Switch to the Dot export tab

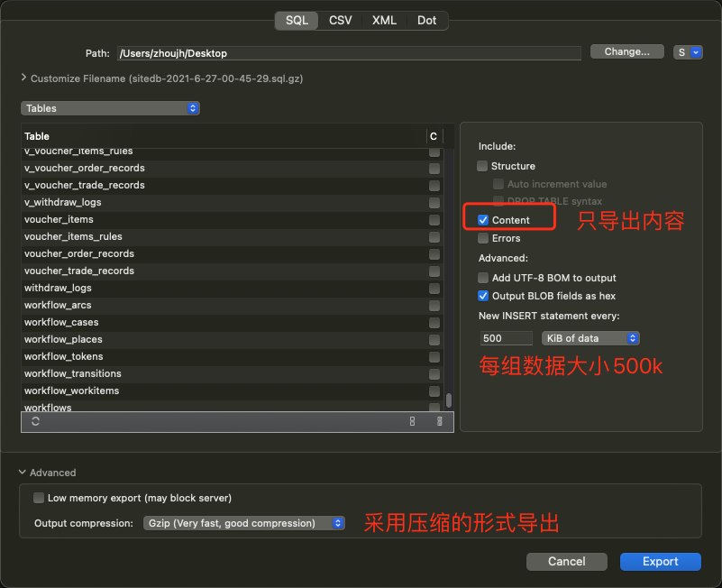tap(427, 20)
